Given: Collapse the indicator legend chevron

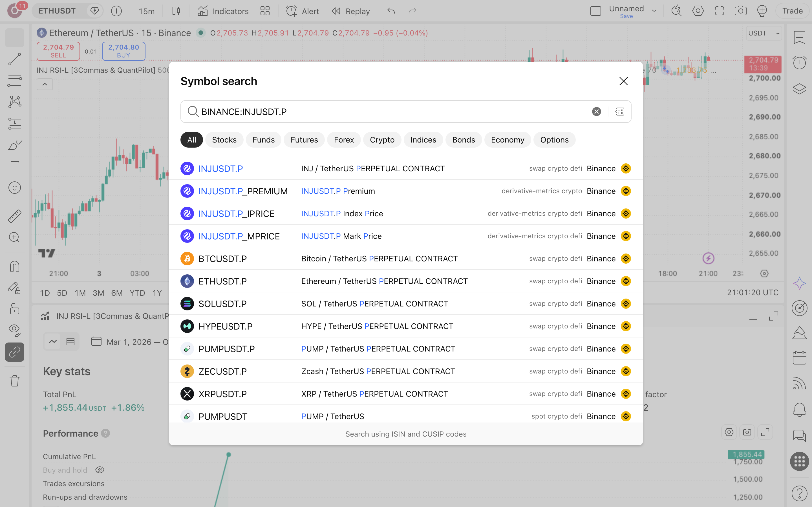Looking at the screenshot, I should pyautogui.click(x=45, y=84).
